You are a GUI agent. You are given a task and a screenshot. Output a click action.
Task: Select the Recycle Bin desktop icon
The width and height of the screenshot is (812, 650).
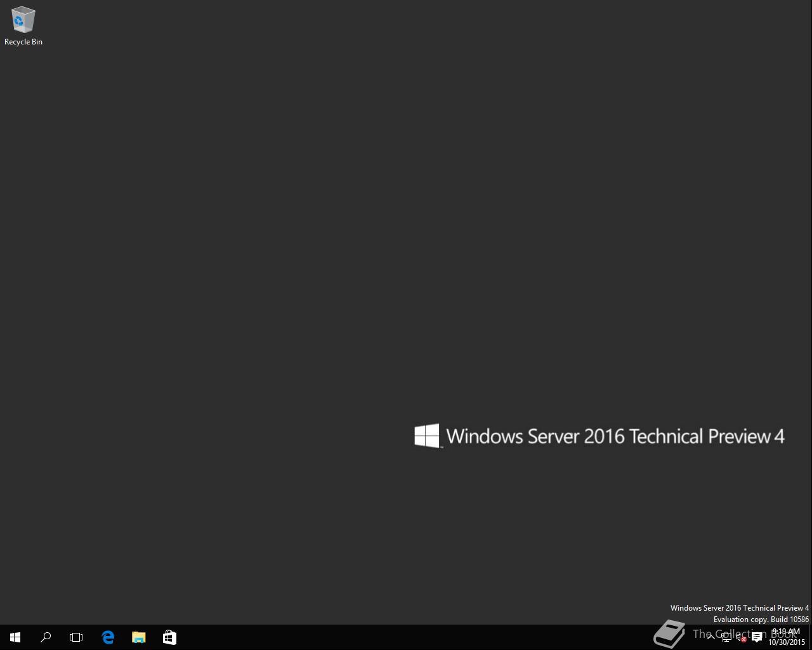tap(23, 27)
